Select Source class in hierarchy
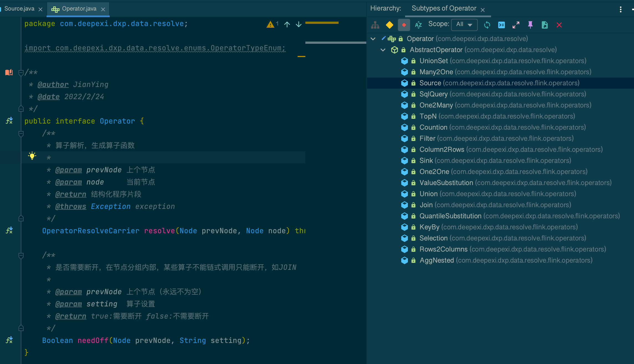The height and width of the screenshot is (364, 634). [499, 83]
